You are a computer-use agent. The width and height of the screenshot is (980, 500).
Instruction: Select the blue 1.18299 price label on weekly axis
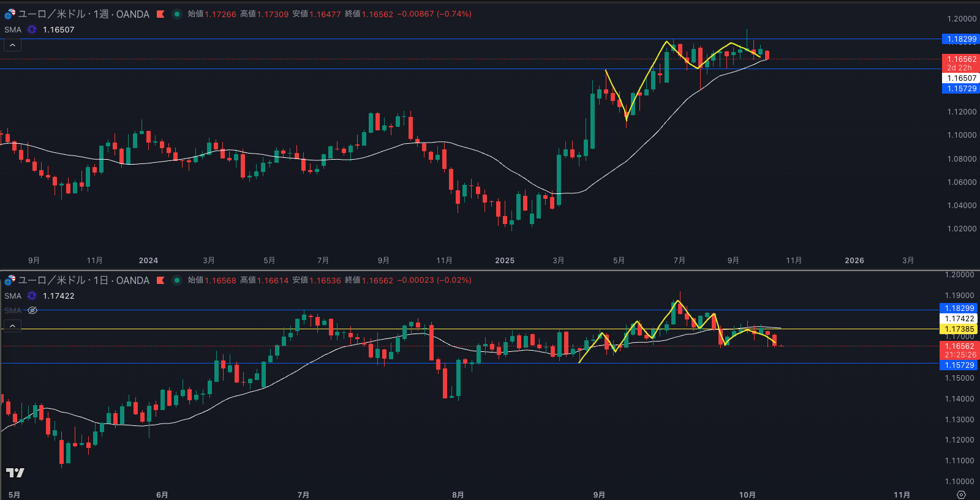point(960,39)
